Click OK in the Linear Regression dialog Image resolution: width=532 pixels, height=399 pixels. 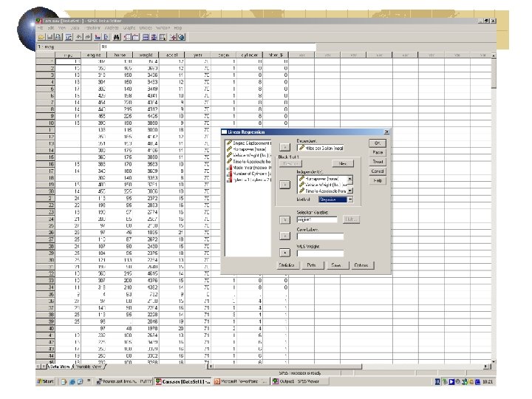pos(378,143)
